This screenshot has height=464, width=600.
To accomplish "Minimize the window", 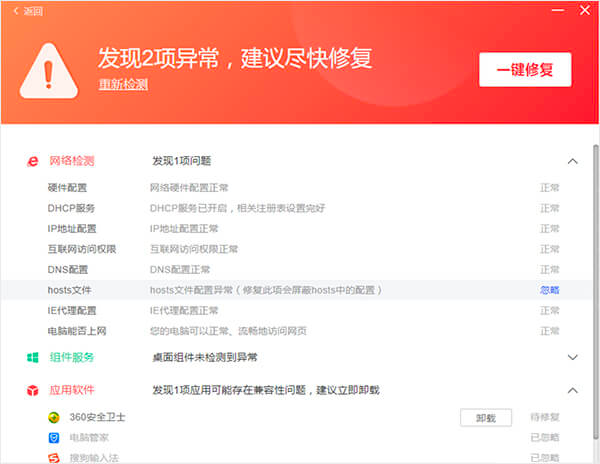I will click(558, 10).
